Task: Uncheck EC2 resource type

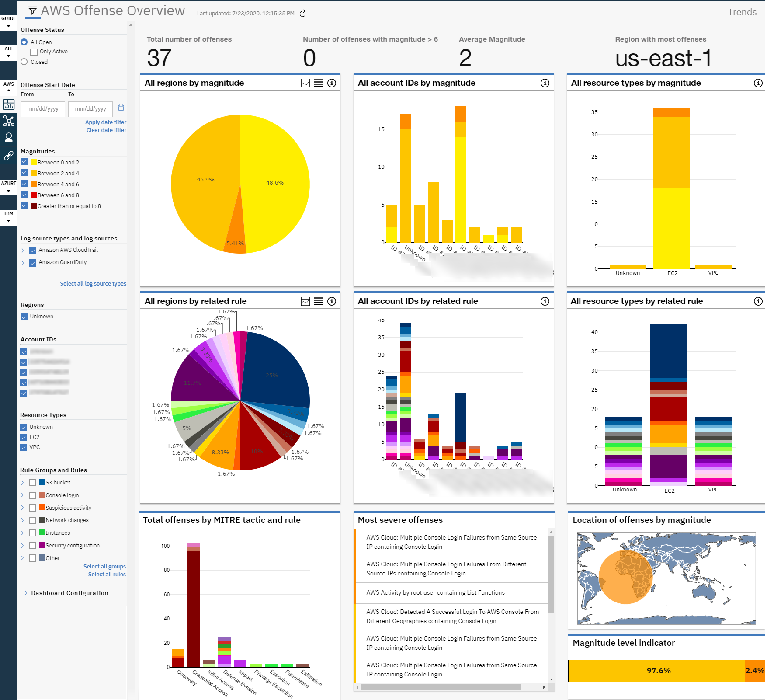Action: click(x=24, y=437)
